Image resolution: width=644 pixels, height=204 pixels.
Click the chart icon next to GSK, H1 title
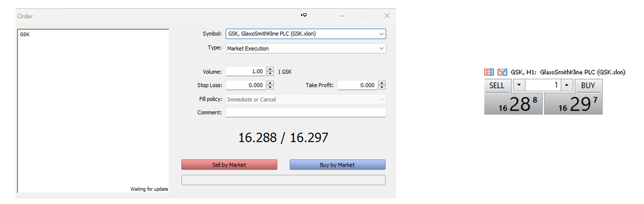tap(502, 72)
